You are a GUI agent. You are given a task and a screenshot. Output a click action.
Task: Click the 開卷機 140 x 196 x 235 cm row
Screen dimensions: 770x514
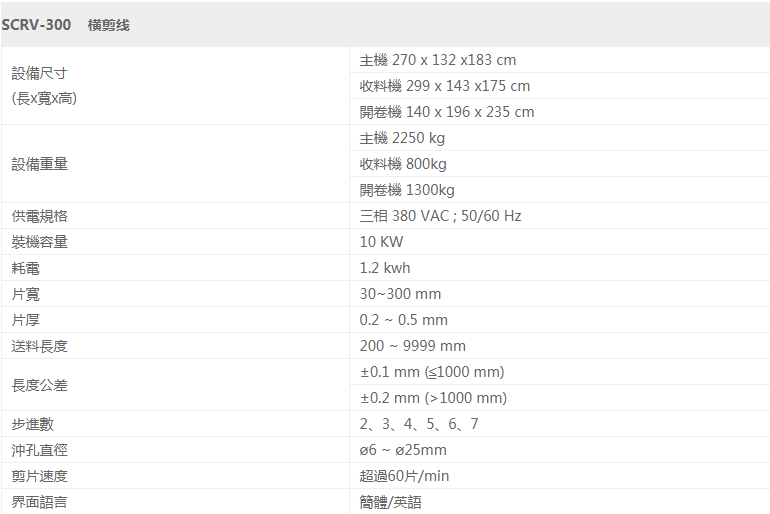[560, 112]
